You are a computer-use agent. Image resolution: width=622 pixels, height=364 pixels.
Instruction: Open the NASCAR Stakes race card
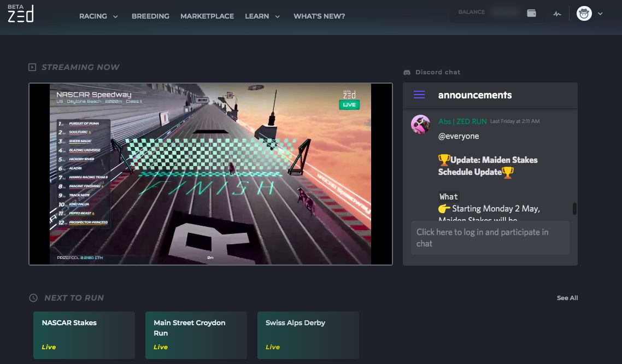pyautogui.click(x=84, y=335)
